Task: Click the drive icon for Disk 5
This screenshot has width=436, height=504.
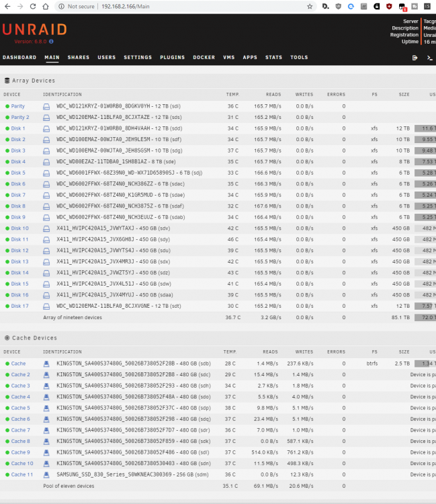Action: (46, 173)
